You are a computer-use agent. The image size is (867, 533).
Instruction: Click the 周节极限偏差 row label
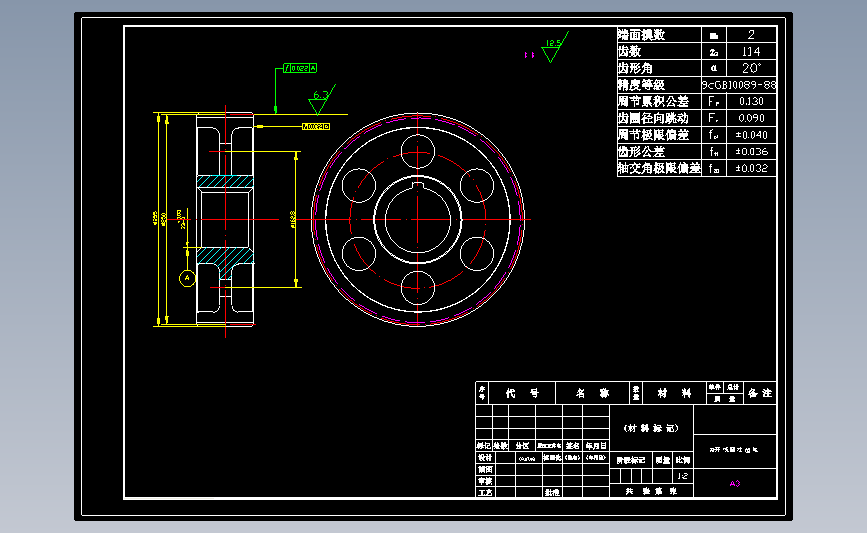coord(653,134)
